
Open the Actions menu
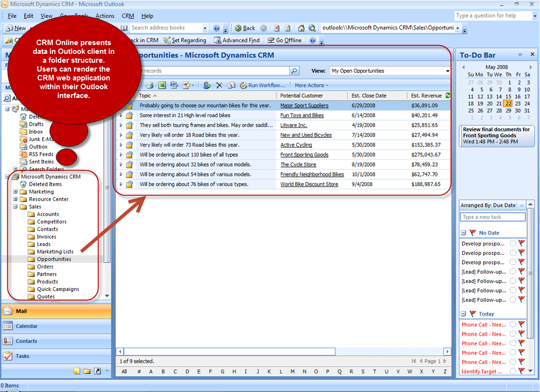[105, 16]
